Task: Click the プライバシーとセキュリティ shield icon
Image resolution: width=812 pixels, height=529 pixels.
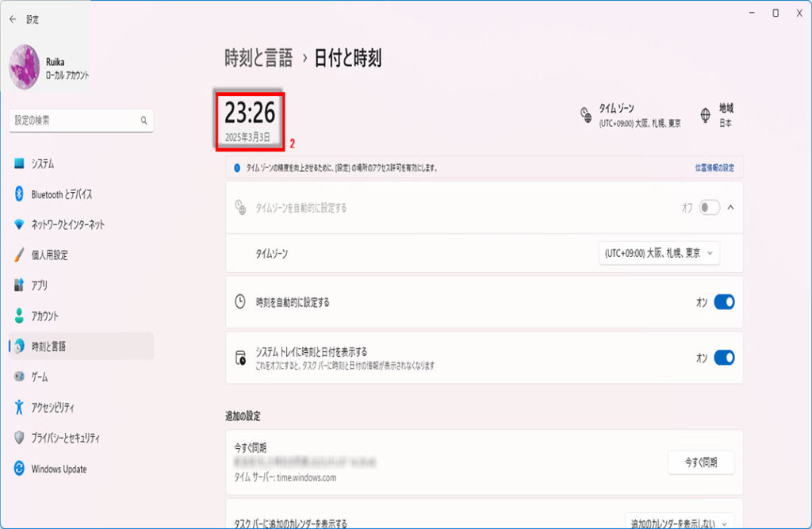Action: coord(19,438)
